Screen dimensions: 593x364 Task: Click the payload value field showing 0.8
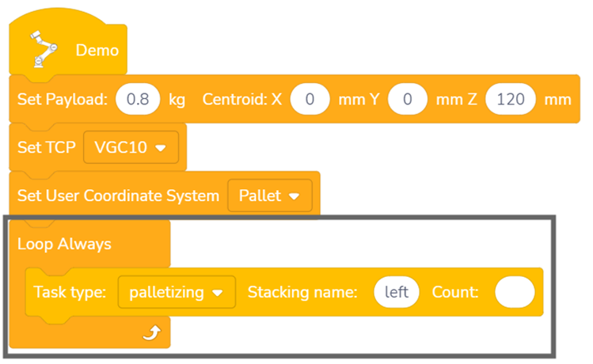coord(138,99)
